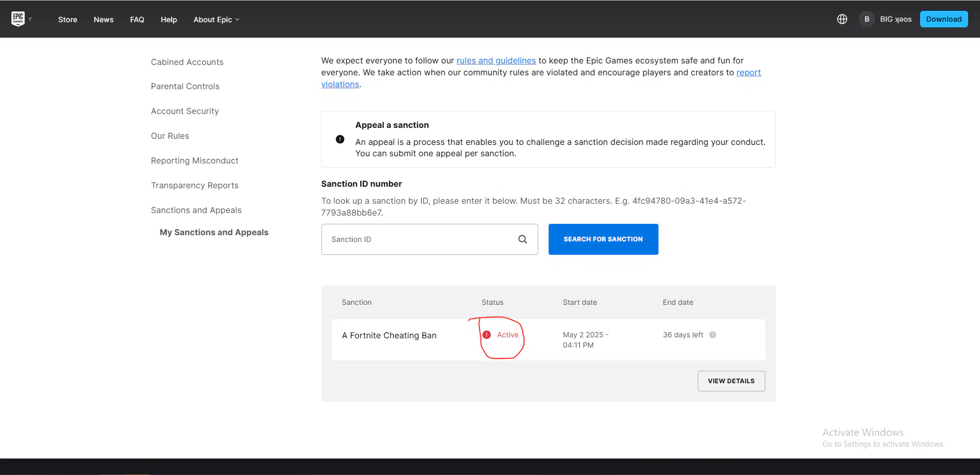
Task: Open Transparency Reports in sidebar
Action: pos(195,185)
